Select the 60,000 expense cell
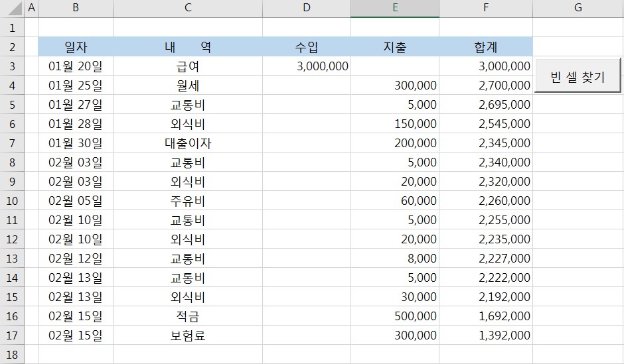This screenshot has height=364, width=624. click(x=395, y=201)
